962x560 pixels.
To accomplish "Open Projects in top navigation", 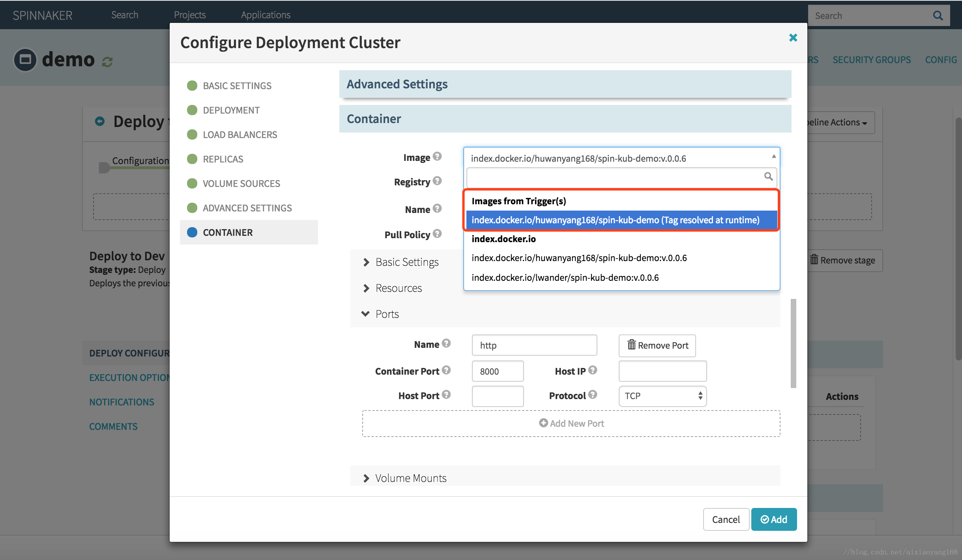I will tap(190, 15).
